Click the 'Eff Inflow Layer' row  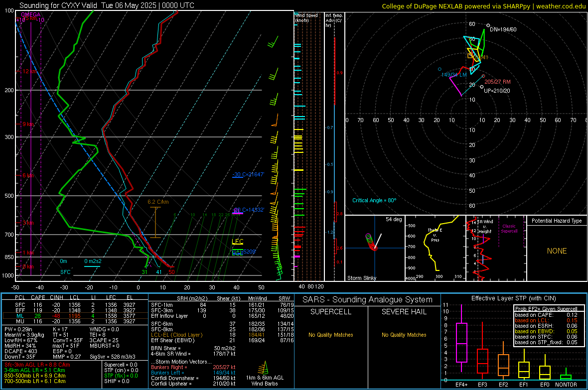pos(222,316)
